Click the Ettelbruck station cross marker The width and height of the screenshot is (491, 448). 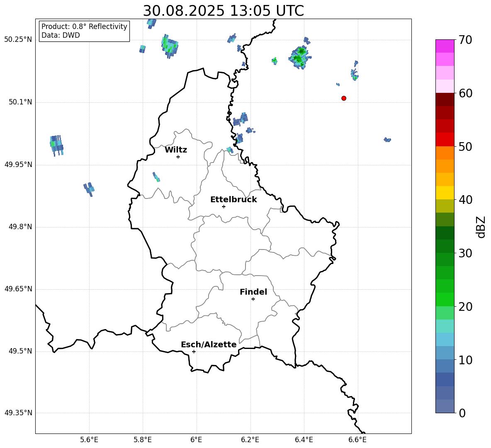coord(224,206)
